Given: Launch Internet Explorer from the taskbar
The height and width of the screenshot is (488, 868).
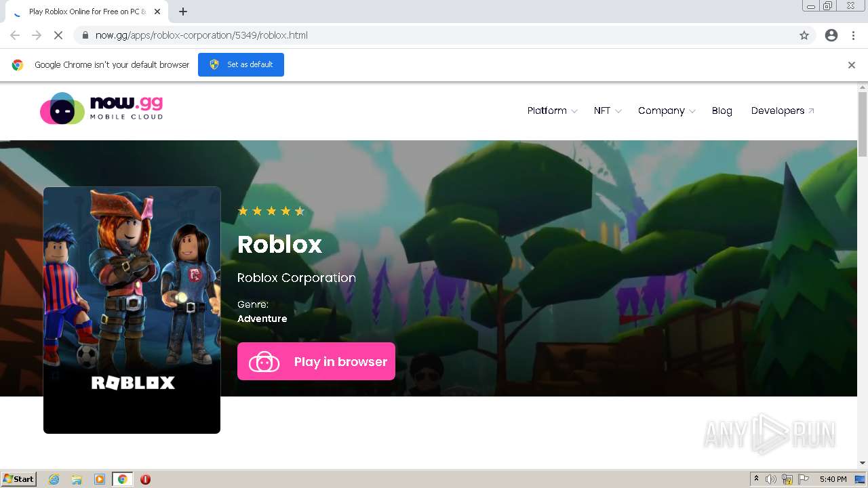Looking at the screenshot, I should (x=54, y=479).
